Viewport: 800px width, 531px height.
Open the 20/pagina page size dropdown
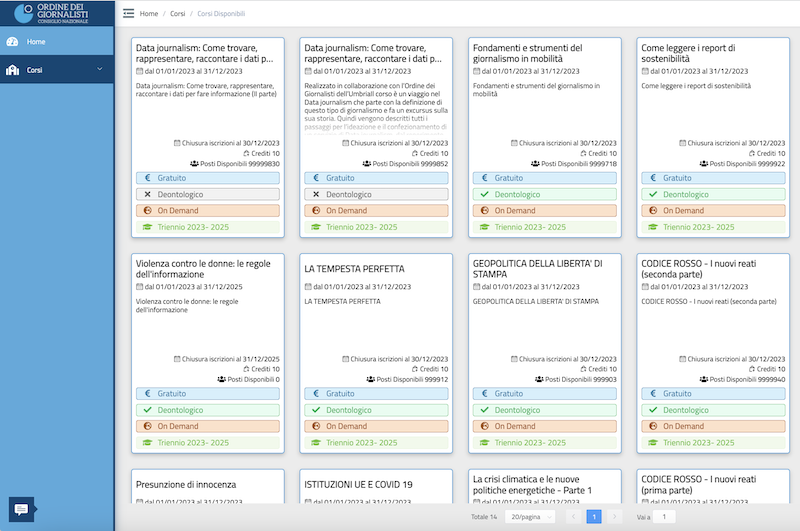(x=529, y=517)
